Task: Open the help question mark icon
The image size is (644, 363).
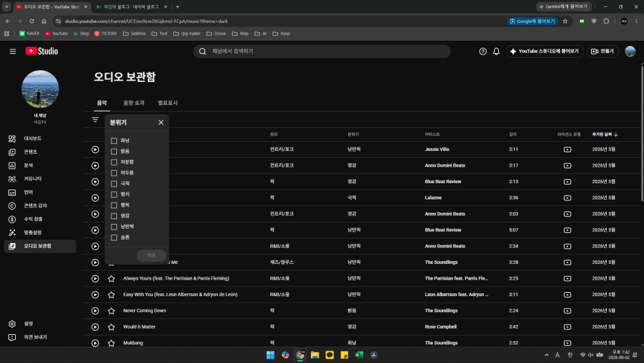Action: pos(482,52)
